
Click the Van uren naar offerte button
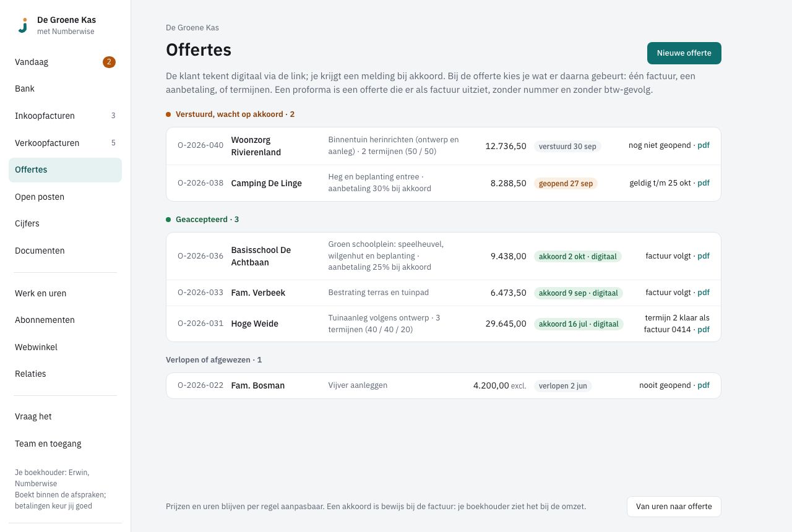tap(674, 507)
